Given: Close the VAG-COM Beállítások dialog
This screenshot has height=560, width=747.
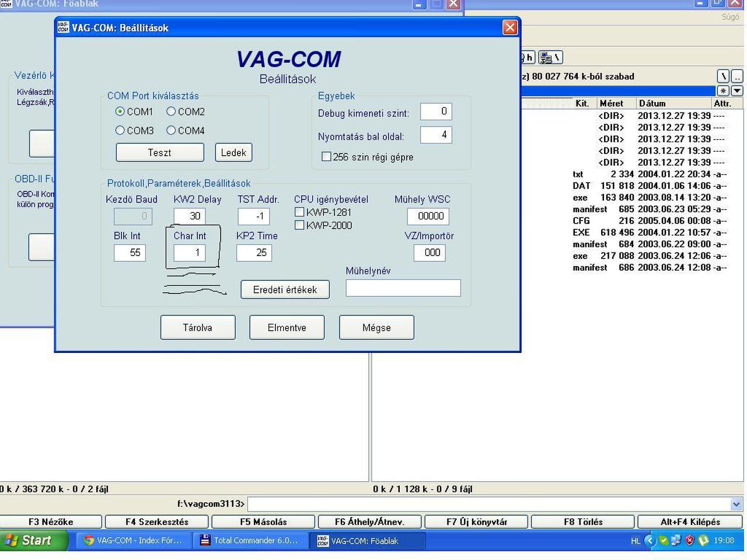Looking at the screenshot, I should 510,27.
